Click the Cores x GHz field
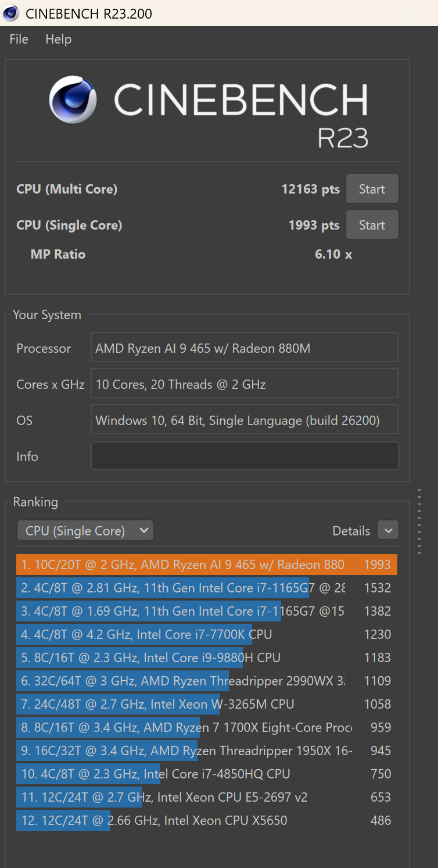Viewport: 438px width, 868px height. [x=245, y=384]
